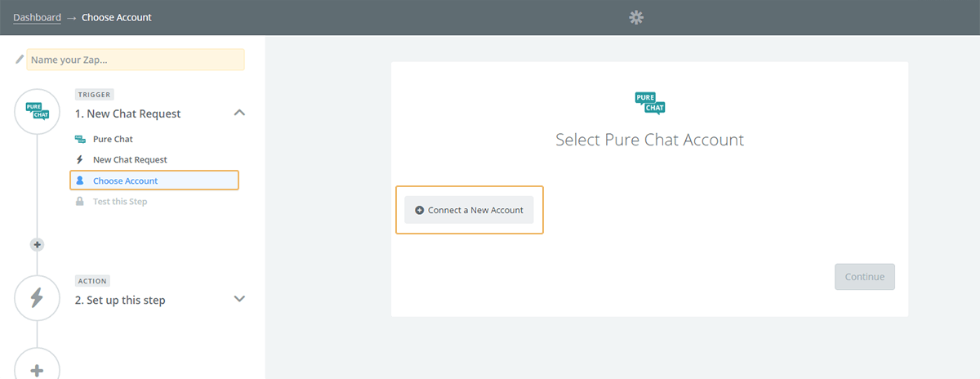Select the Choose Account step
The width and height of the screenshot is (980, 379).
click(126, 181)
